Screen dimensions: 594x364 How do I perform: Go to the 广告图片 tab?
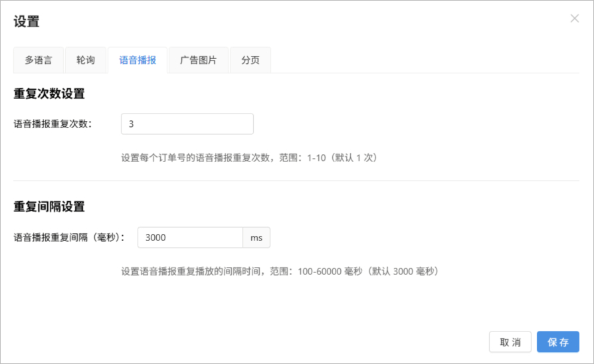198,60
